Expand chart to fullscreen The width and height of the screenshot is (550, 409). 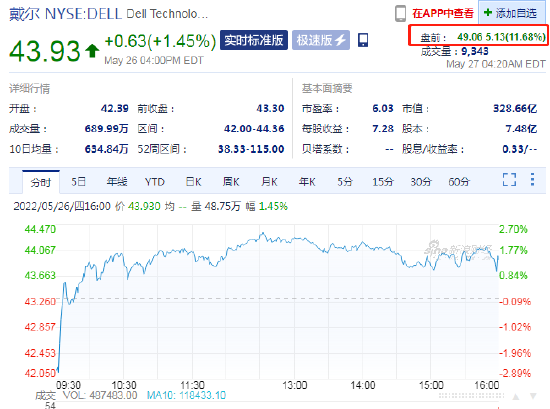(x=509, y=180)
